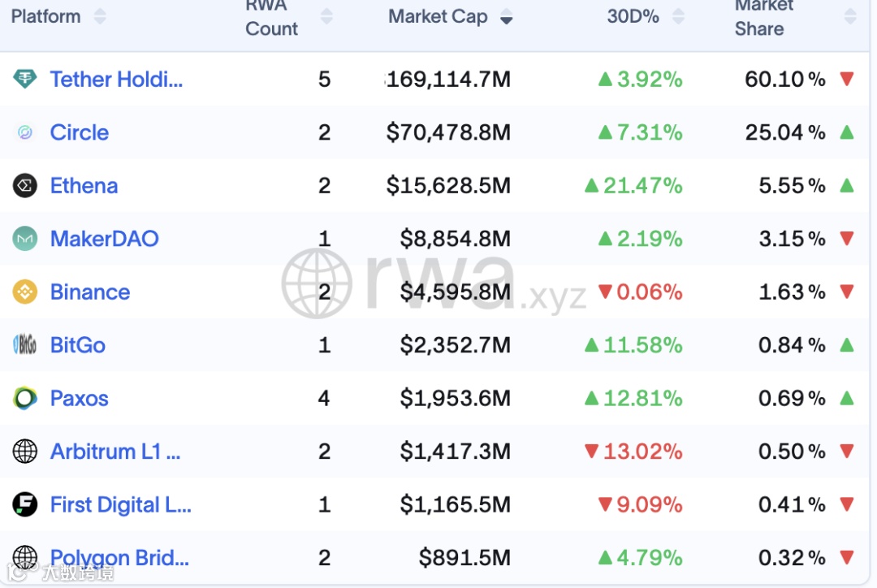The image size is (877, 588).
Task: Toggle Market Cap sort arrow
Action: 507,17
